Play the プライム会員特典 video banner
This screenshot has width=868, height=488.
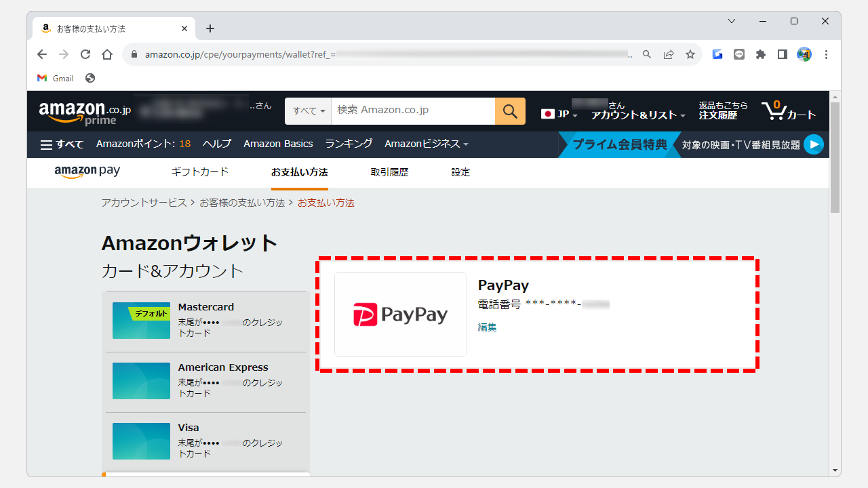(813, 144)
